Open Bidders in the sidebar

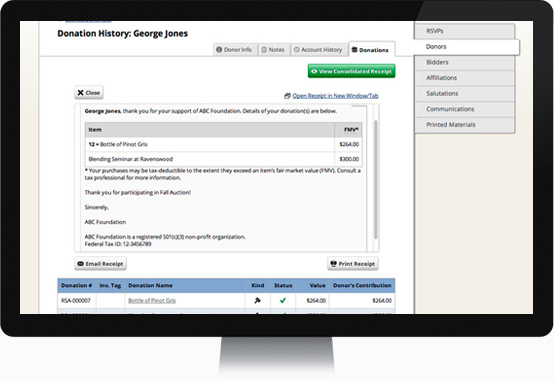click(465, 62)
